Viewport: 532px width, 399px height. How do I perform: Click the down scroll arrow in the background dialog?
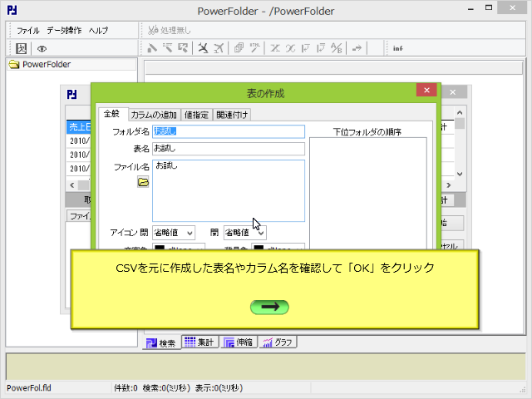click(460, 174)
